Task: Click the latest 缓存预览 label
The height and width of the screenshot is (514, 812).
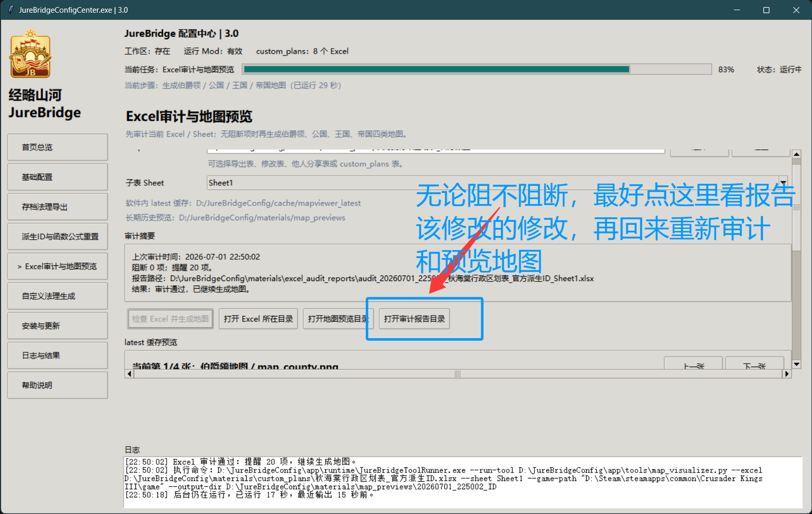Action: click(x=151, y=342)
